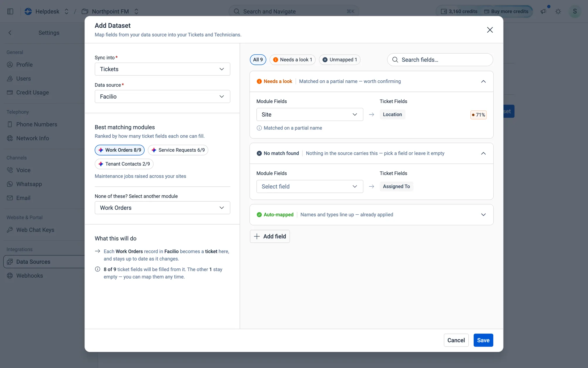Collapse the Needs a look section
This screenshot has height=368, width=588.
[483, 82]
